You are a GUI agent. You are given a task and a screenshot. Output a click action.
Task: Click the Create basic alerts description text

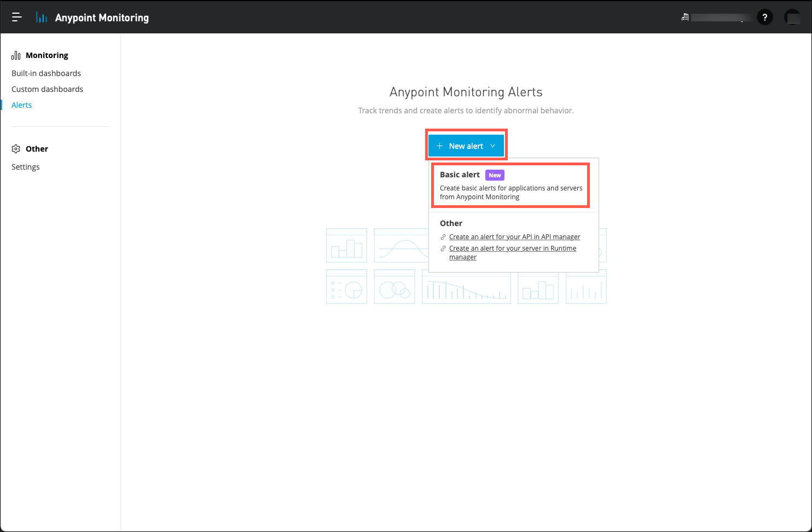tap(511, 193)
